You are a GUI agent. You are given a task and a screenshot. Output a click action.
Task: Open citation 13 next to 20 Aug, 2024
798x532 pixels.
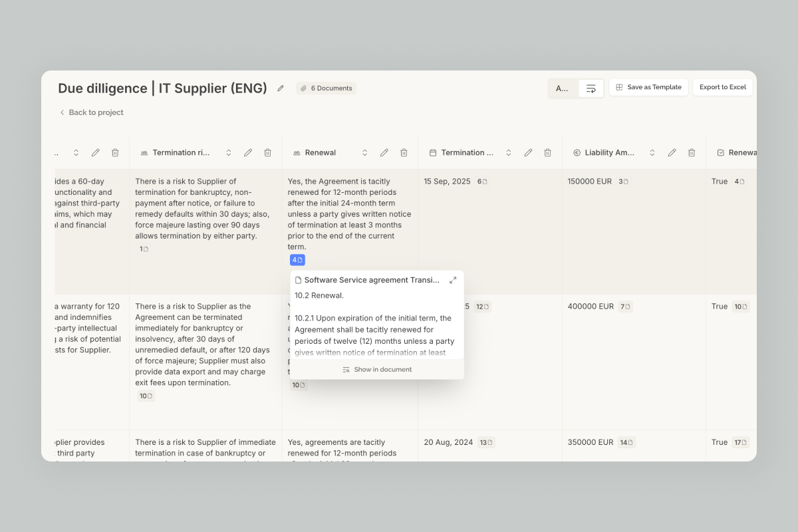tap(487, 442)
